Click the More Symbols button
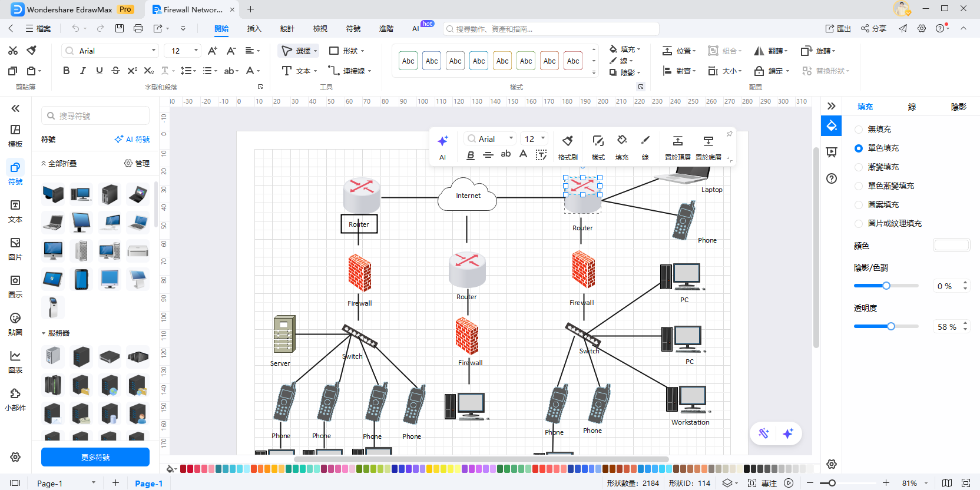This screenshot has height=490, width=980. [x=95, y=457]
